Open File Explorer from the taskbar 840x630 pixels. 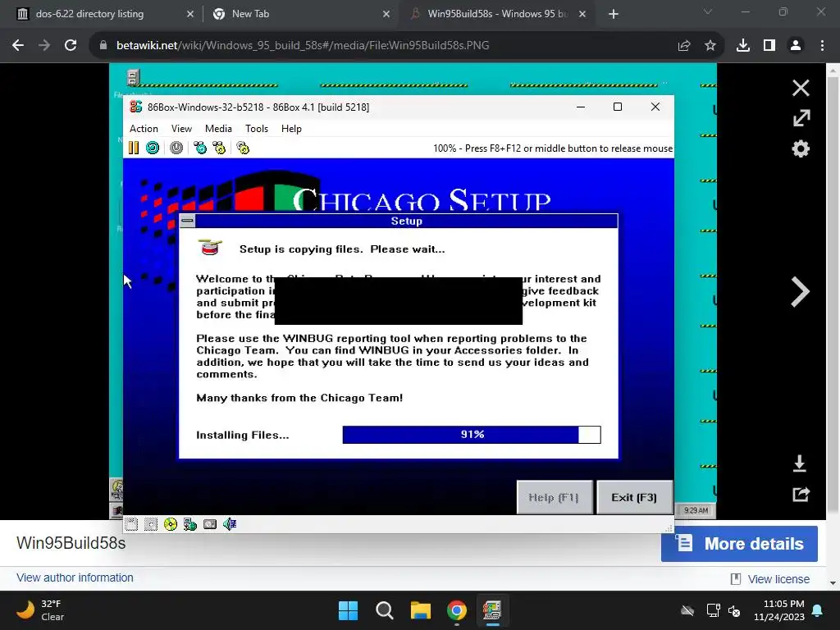coord(421,610)
